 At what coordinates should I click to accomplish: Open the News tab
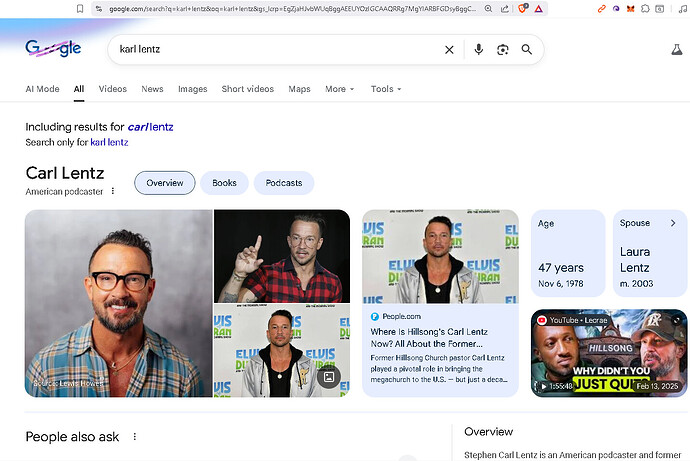click(152, 89)
